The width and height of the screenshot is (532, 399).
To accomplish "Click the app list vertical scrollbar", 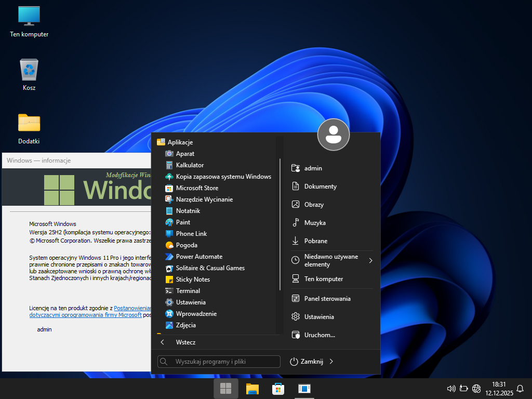I will 280,223.
